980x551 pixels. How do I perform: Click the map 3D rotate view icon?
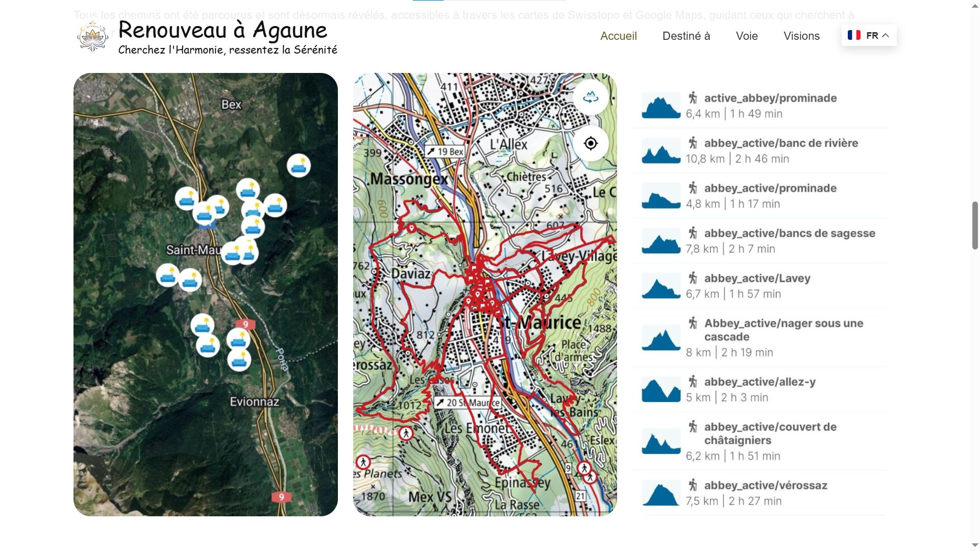591,97
